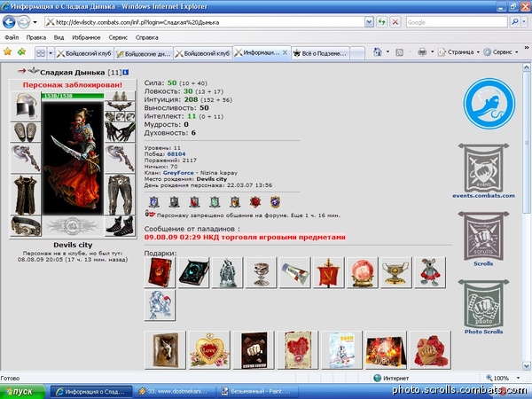Click the gloves equipment slot
The width and height of the screenshot is (532, 399).
120,131
